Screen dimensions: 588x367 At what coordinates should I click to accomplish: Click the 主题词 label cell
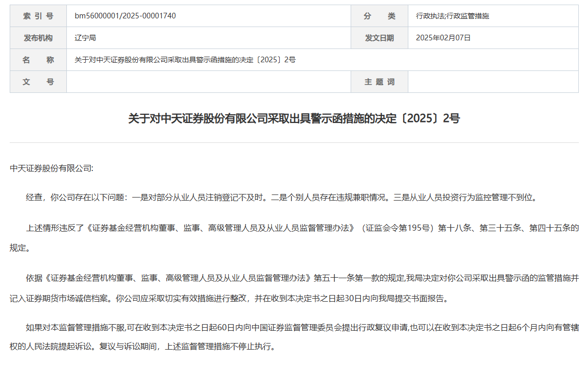(x=379, y=82)
